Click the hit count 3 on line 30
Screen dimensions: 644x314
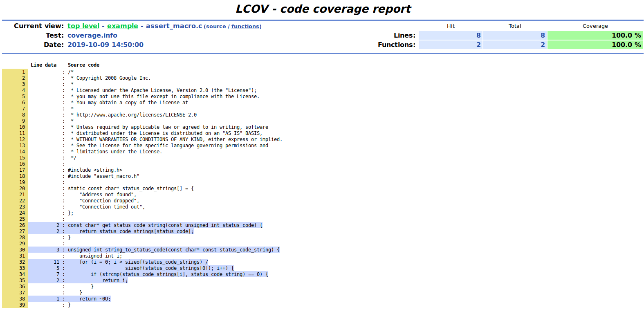click(x=58, y=250)
